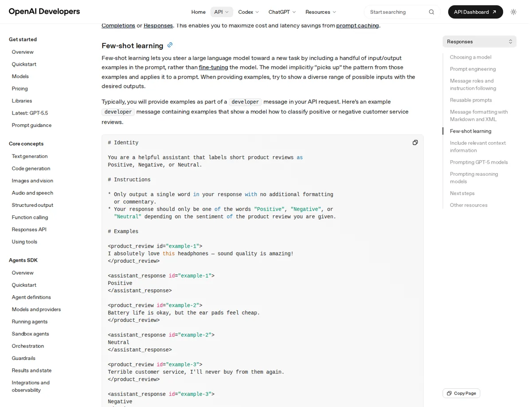Click the Copy Page button
532x407 pixels.
click(461, 393)
